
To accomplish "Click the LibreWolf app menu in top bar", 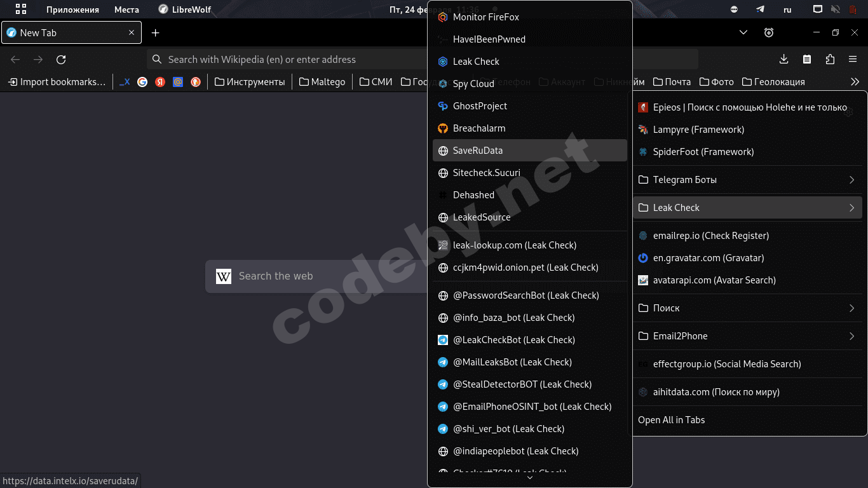I will tap(185, 10).
